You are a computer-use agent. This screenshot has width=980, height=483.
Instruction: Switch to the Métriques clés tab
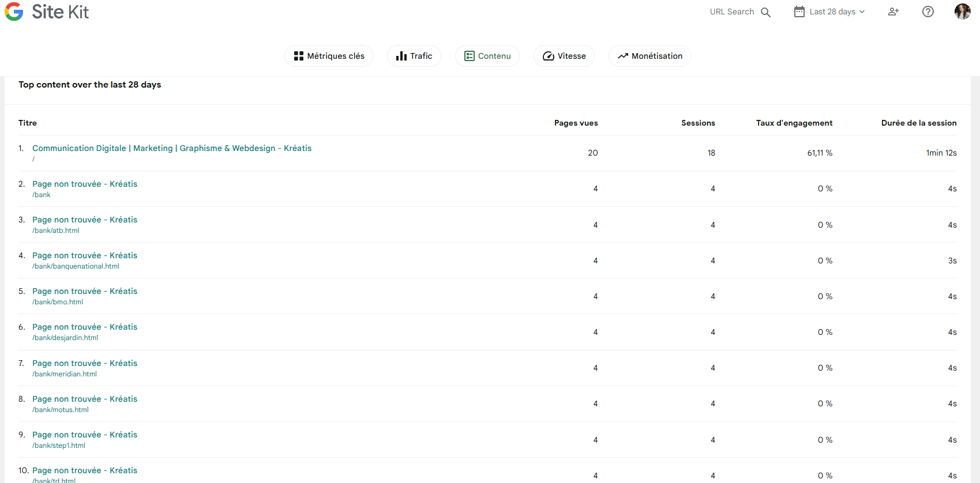(329, 56)
